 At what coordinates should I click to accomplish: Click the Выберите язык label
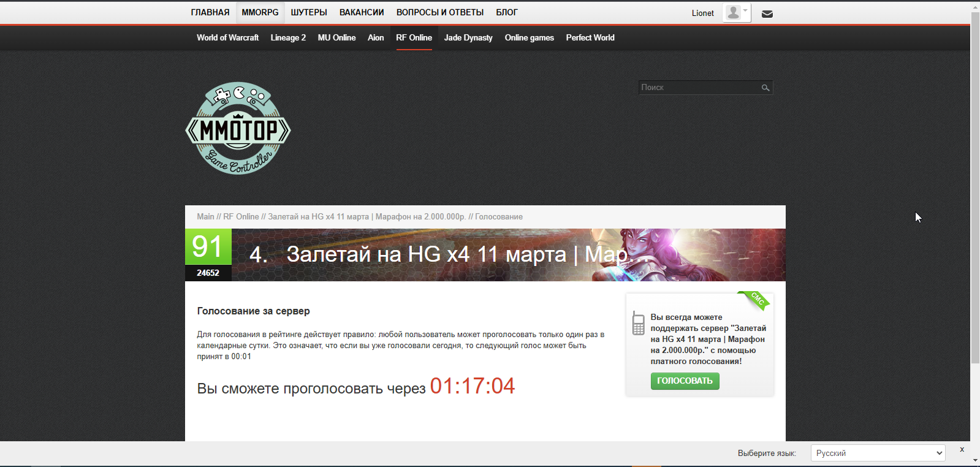(x=767, y=453)
